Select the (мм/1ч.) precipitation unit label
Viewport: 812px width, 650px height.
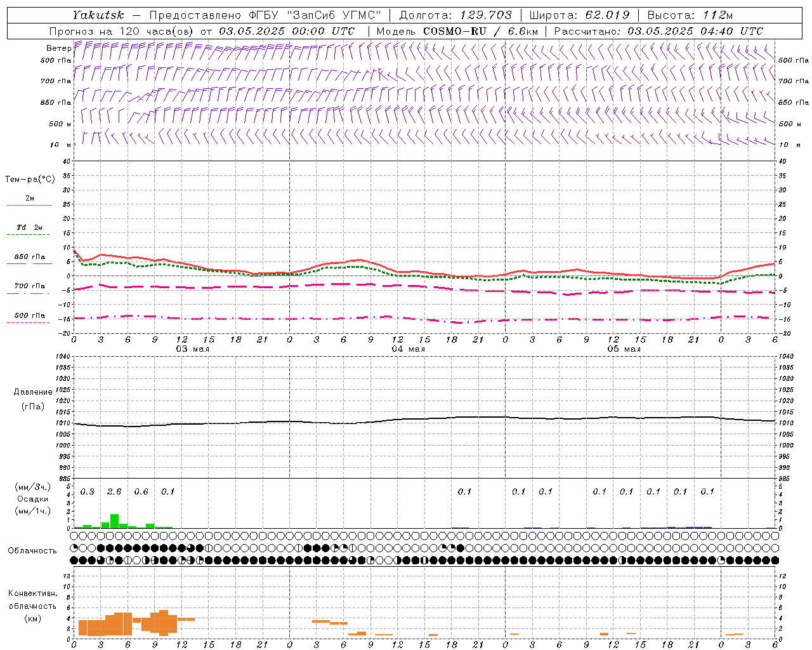click(32, 511)
